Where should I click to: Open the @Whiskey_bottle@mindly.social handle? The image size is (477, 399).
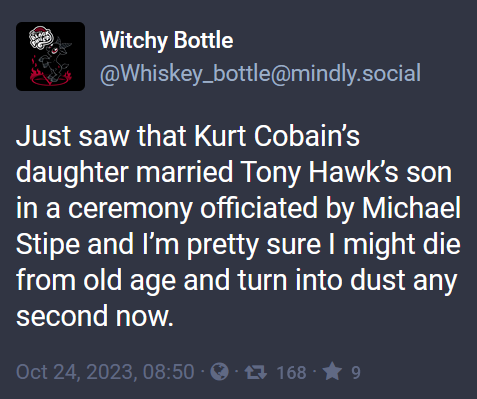(x=260, y=73)
